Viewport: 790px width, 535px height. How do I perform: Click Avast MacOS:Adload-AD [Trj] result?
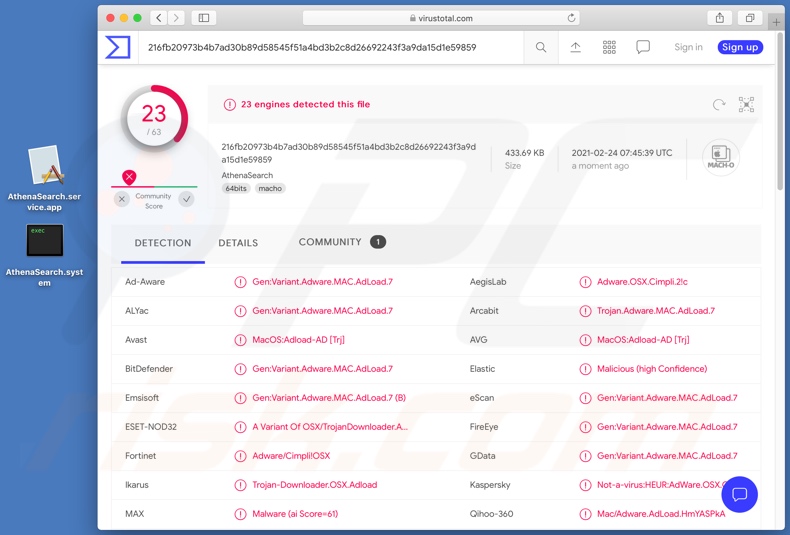click(298, 340)
